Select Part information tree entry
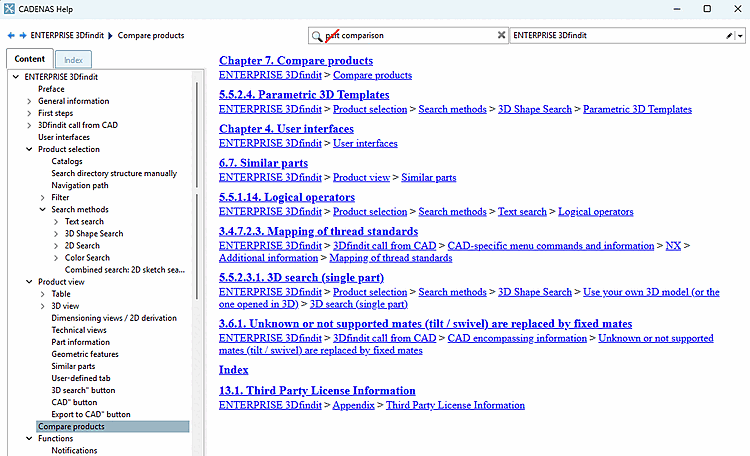This screenshot has height=456, width=750. pos(80,342)
